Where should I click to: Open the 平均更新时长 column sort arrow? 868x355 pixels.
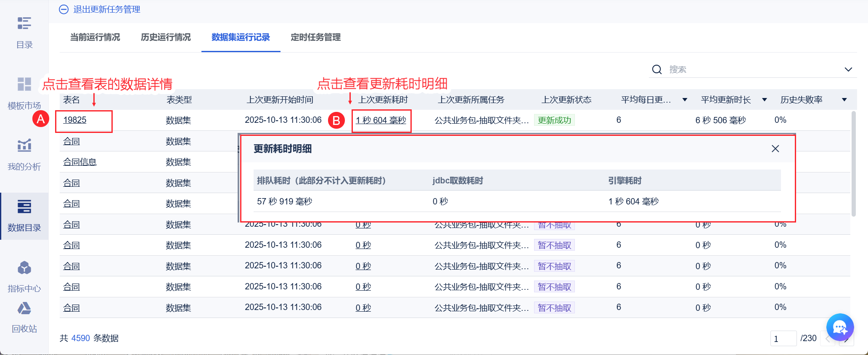click(x=765, y=100)
